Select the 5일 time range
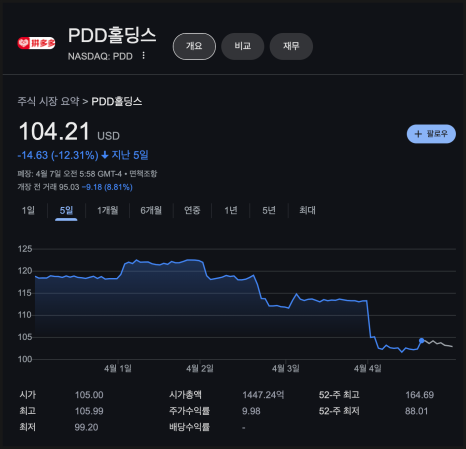466x449 pixels. tap(66, 210)
